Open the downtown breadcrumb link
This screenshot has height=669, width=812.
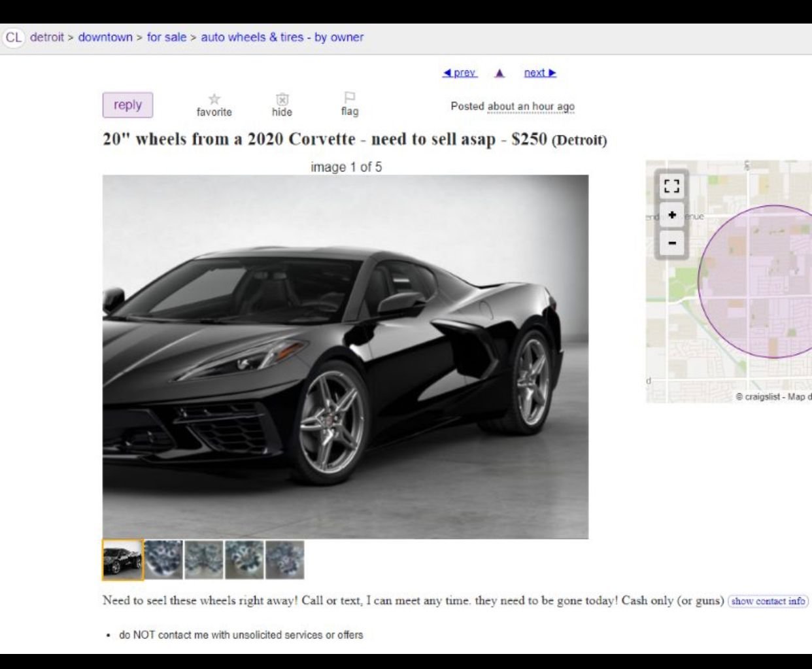(105, 37)
